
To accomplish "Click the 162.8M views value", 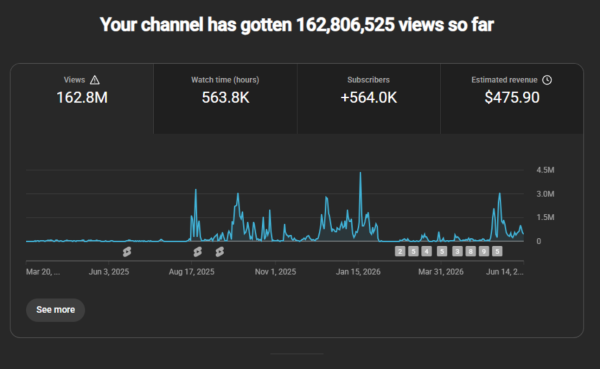I will (x=82, y=98).
